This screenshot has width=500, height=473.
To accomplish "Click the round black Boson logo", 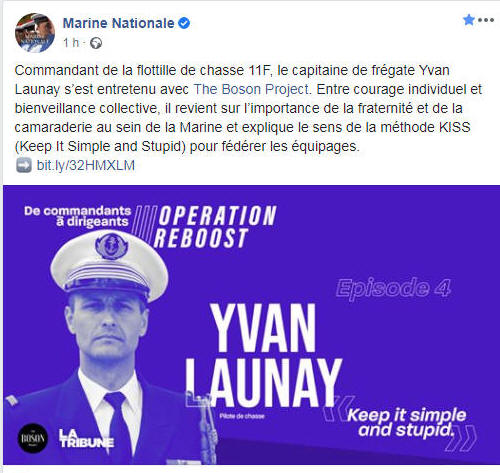I will (33, 438).
